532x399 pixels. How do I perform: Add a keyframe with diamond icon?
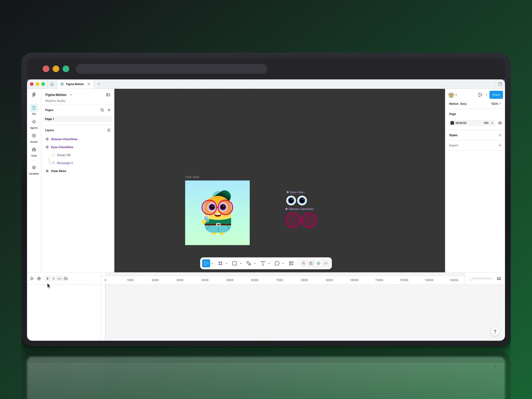point(39,279)
